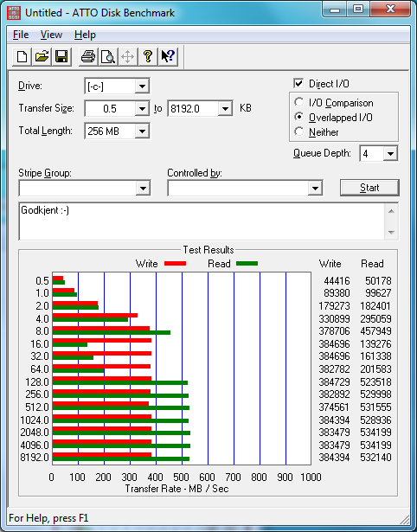Screen dimensions: 417x532
Task: Open Print Preview magnifier icon
Action: tap(108, 56)
